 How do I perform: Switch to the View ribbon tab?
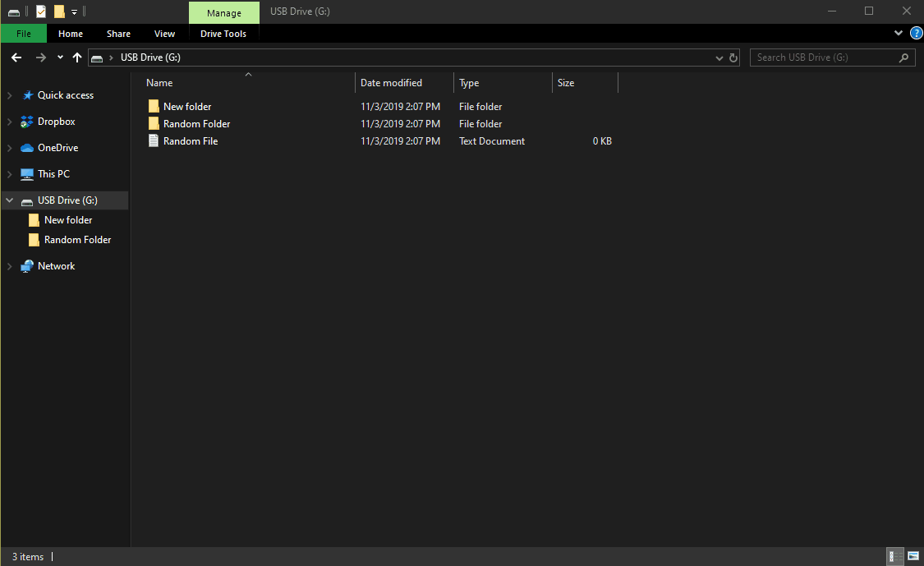pyautogui.click(x=164, y=34)
